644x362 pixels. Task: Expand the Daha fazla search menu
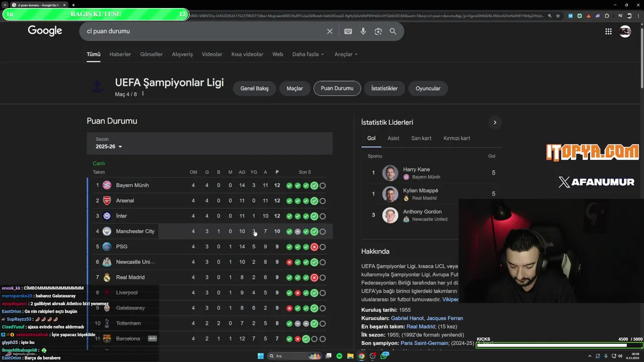[308, 54]
